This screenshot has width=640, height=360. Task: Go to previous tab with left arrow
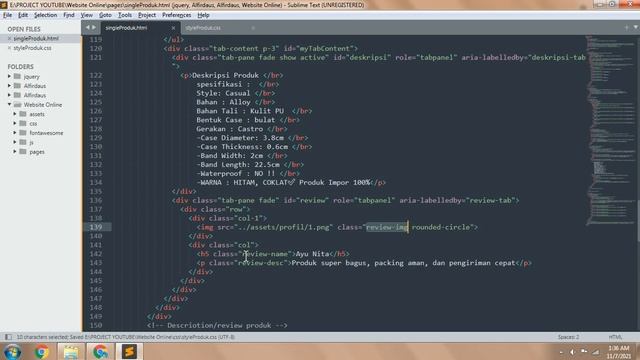pos(87,27)
